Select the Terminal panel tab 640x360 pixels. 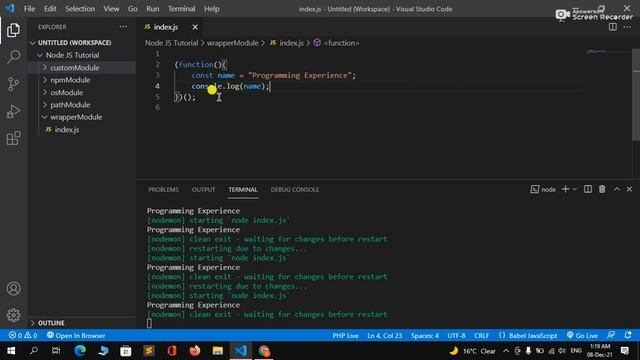[243, 189]
